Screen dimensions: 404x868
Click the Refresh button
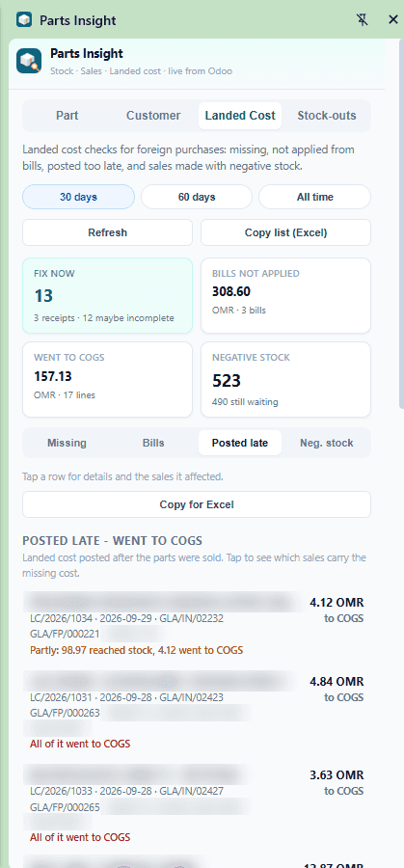[x=107, y=232]
